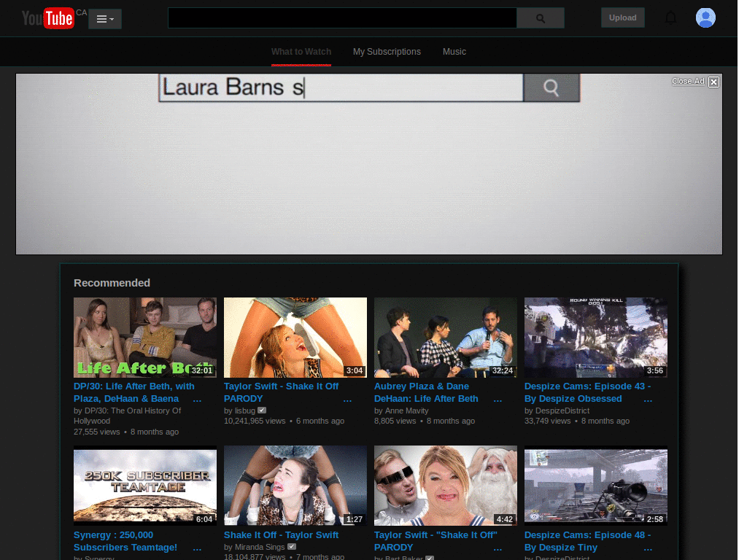Screen dimensions: 747x560
Task: Close the ad with the X icon
Action: point(713,82)
